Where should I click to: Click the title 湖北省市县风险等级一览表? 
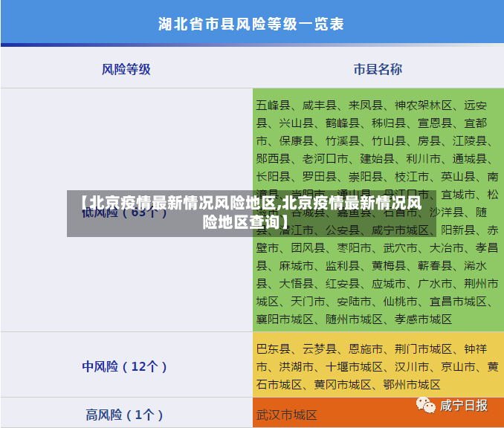click(x=251, y=24)
